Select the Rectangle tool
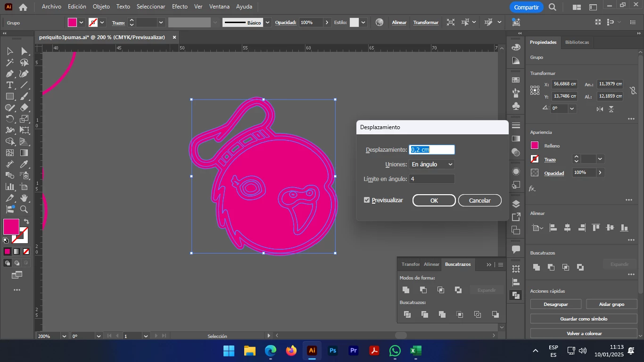The height and width of the screenshot is (362, 644). point(10,96)
